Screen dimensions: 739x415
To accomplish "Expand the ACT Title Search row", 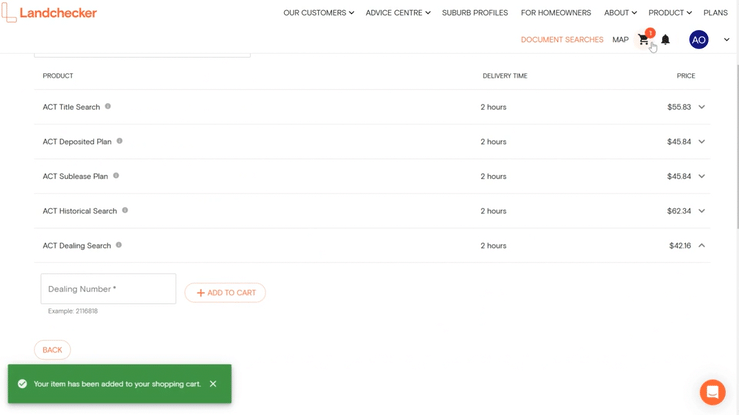I will click(x=702, y=107).
